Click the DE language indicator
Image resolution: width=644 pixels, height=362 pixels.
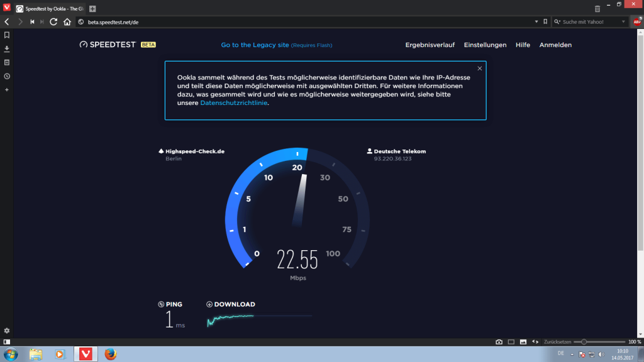click(x=560, y=353)
